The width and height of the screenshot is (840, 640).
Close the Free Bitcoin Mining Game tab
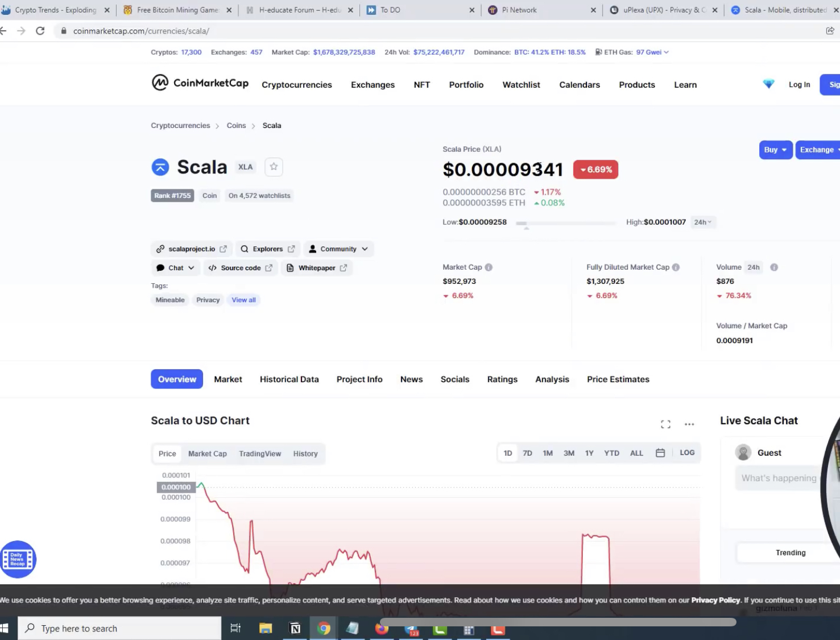coord(229,10)
